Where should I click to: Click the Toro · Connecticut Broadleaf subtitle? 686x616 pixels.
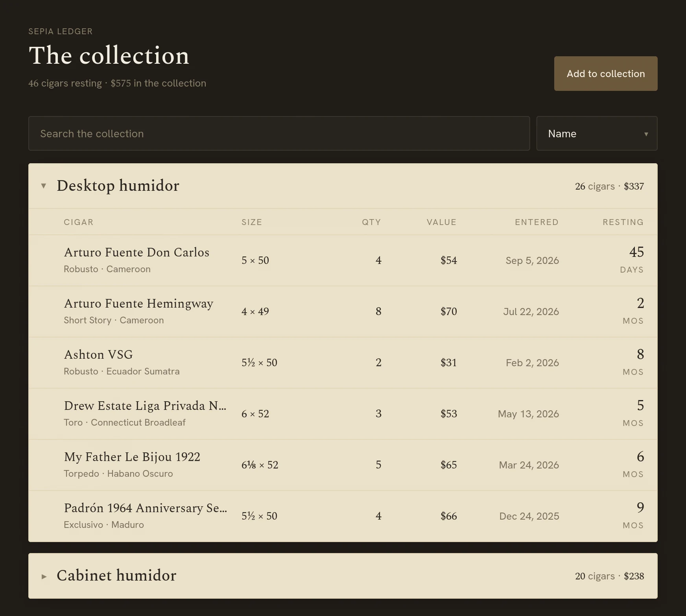tap(125, 422)
